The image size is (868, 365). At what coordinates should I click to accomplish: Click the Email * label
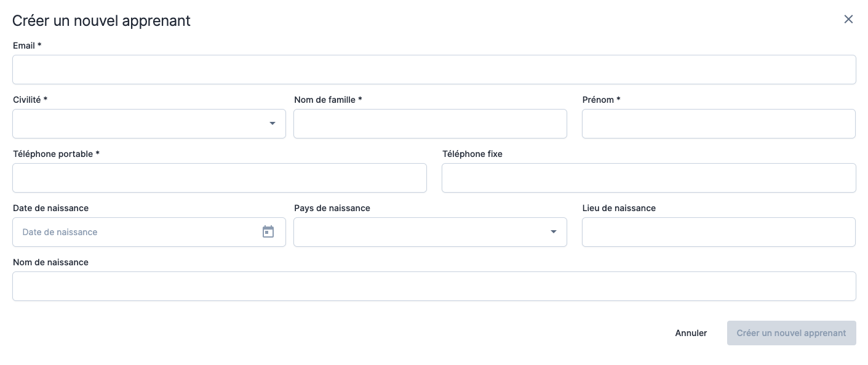(27, 46)
